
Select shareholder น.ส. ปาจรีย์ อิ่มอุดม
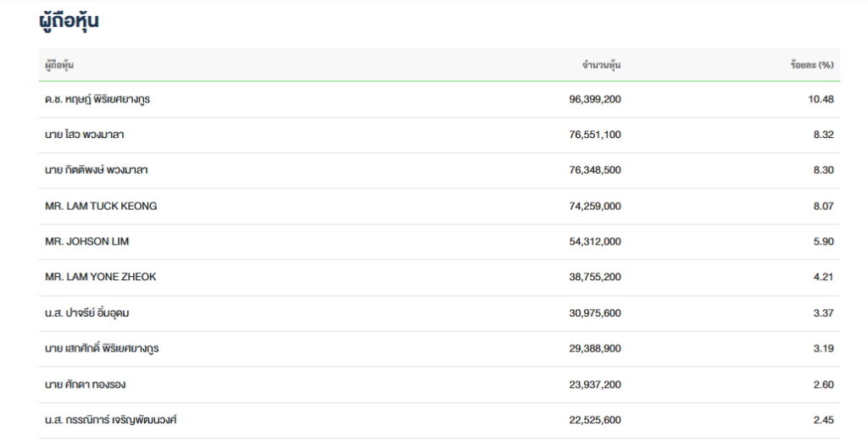click(87, 312)
